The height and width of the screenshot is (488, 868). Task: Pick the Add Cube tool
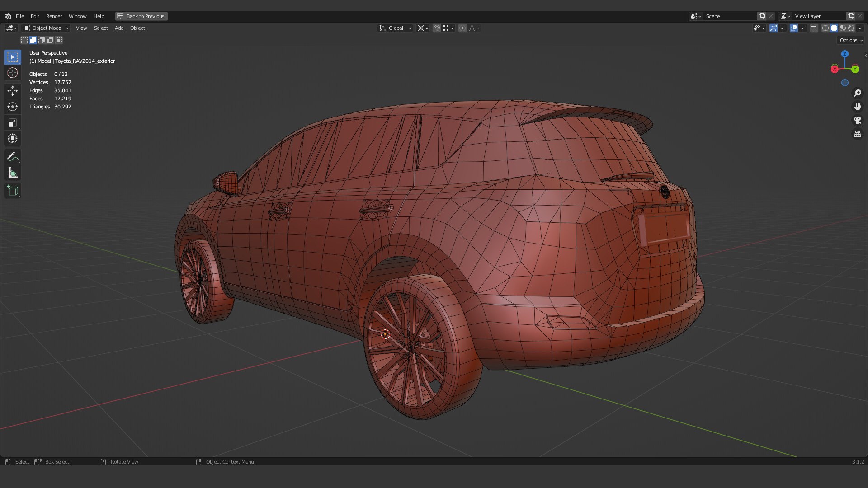(13, 191)
